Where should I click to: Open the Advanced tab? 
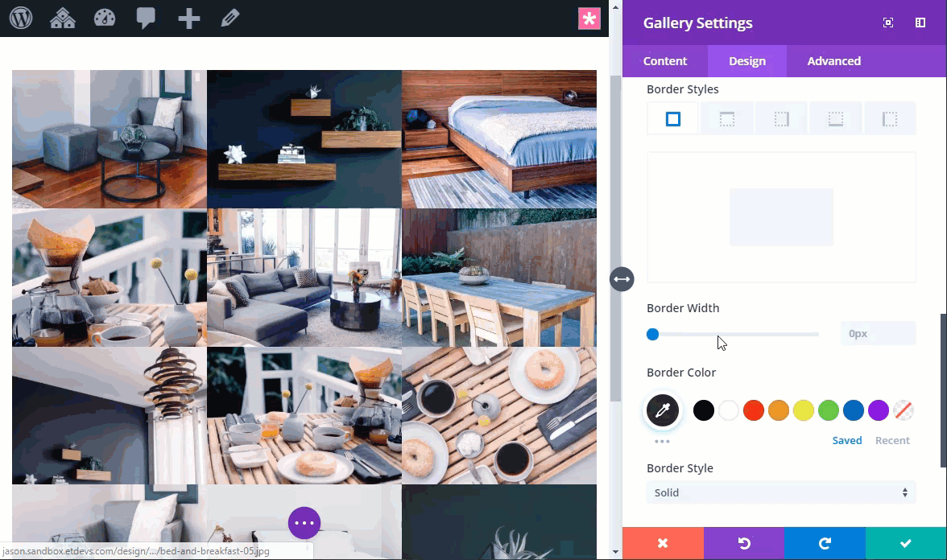[x=833, y=60]
